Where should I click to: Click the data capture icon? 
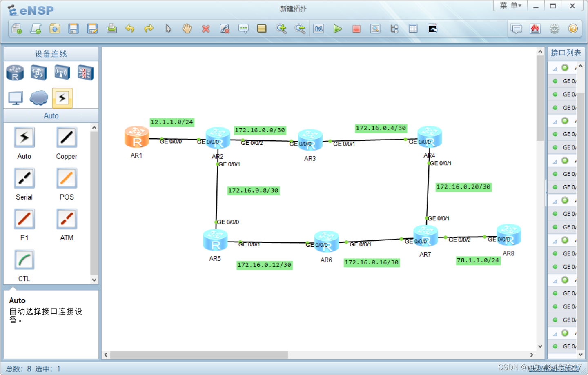point(375,29)
